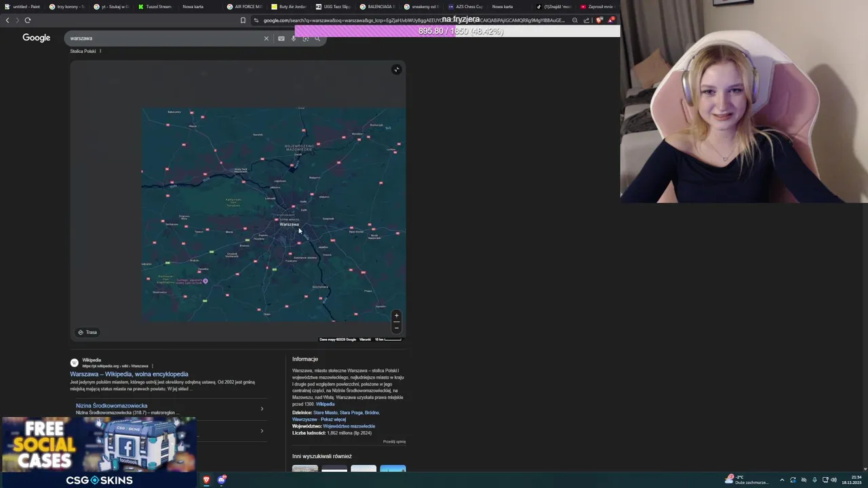Go back with the browser back arrow
The width and height of the screenshot is (868, 488).
click(7, 20)
